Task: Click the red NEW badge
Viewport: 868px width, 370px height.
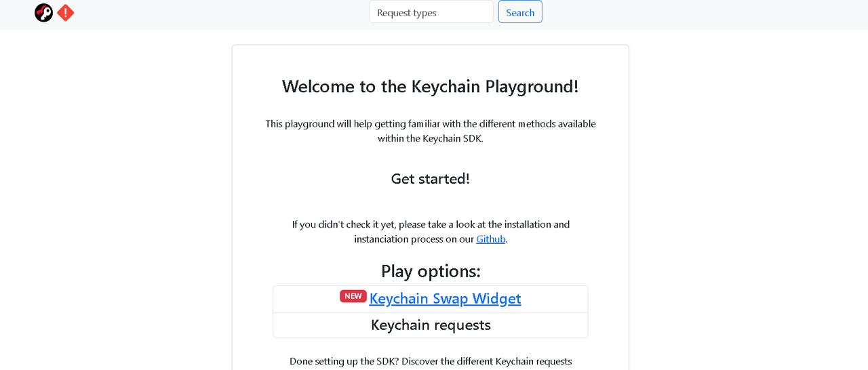Action: [353, 296]
